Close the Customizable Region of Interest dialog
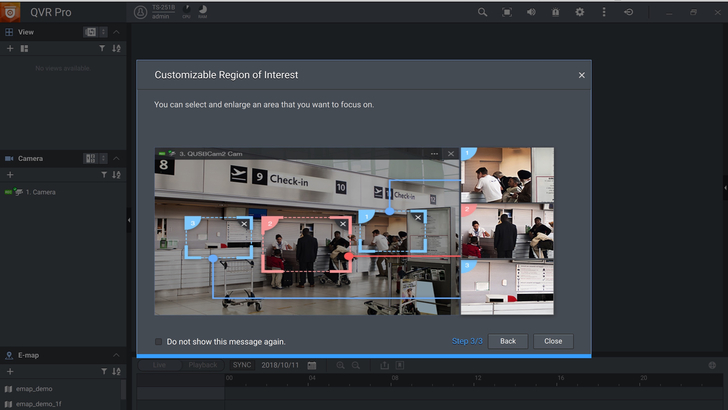The image size is (728, 410). point(582,75)
